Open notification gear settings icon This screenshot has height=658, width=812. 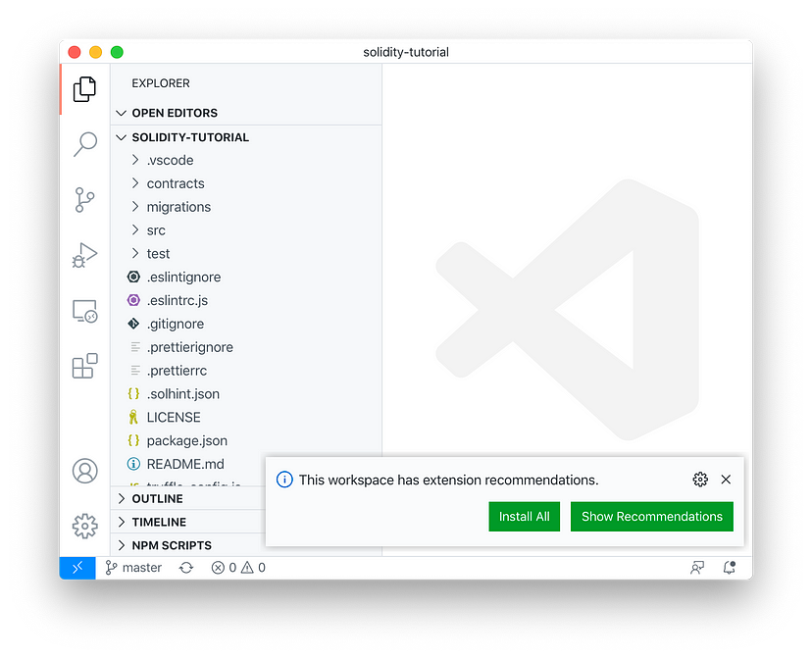[x=700, y=480]
